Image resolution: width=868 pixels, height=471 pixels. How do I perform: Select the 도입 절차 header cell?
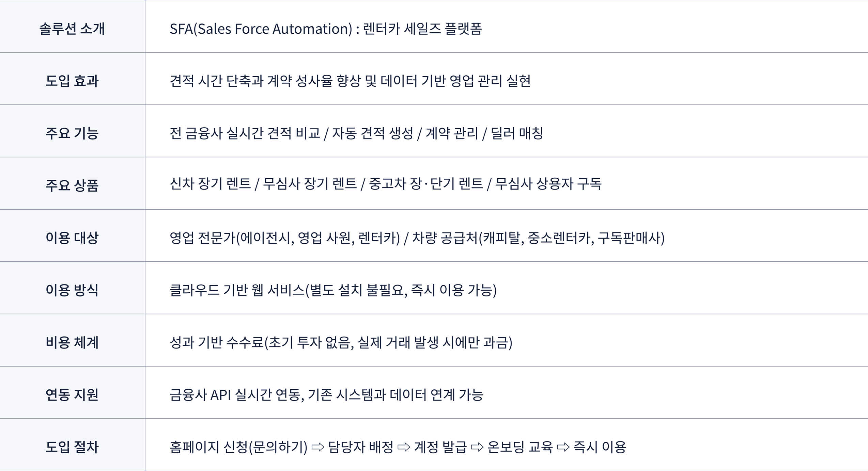pos(72,447)
